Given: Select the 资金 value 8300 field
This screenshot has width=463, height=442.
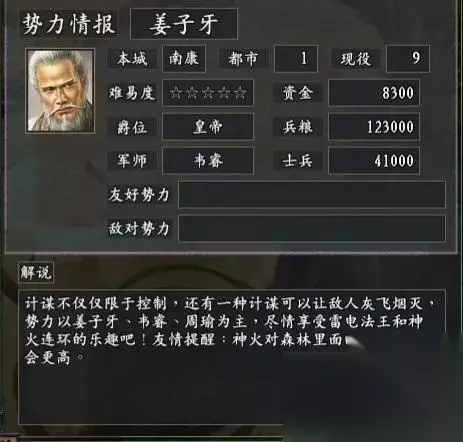Looking at the screenshot, I should tap(374, 93).
